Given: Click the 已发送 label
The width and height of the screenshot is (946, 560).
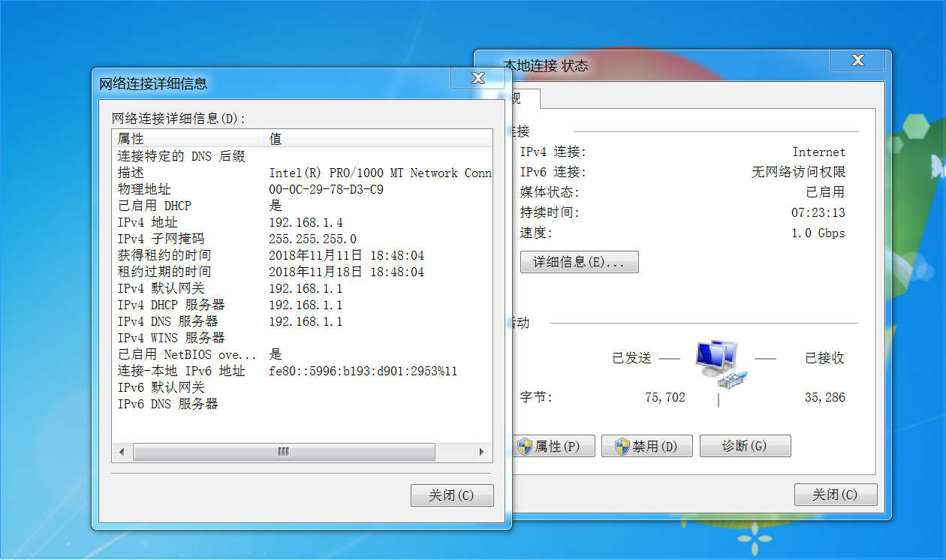Looking at the screenshot, I should (x=631, y=358).
